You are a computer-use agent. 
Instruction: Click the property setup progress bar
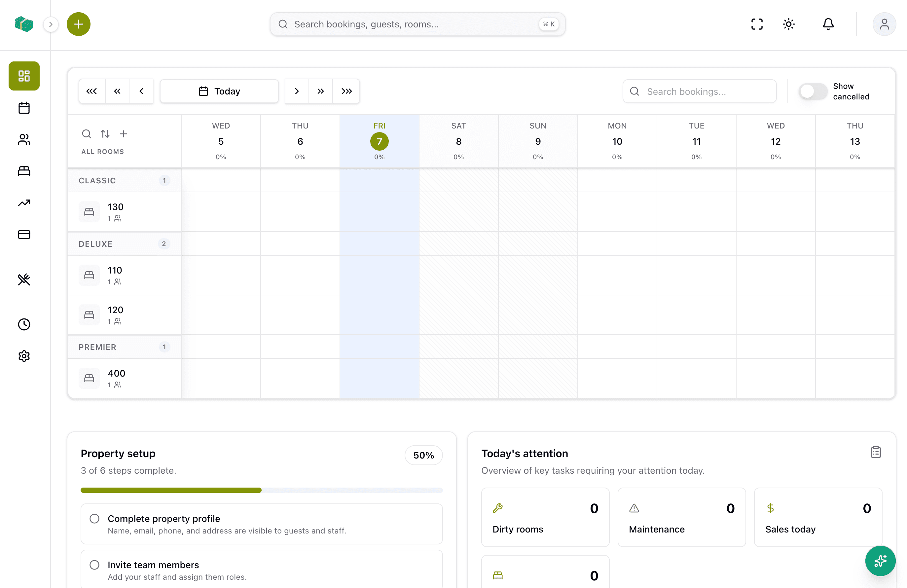(261, 490)
